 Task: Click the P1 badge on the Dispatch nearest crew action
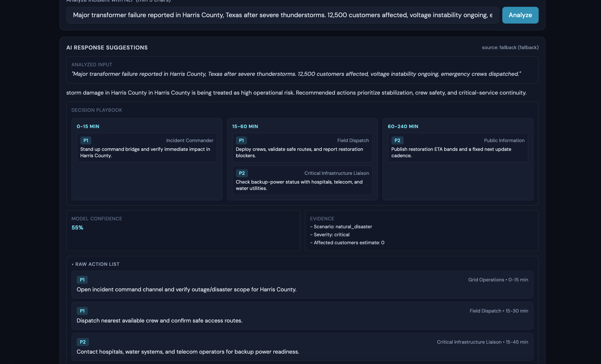pyautogui.click(x=82, y=311)
